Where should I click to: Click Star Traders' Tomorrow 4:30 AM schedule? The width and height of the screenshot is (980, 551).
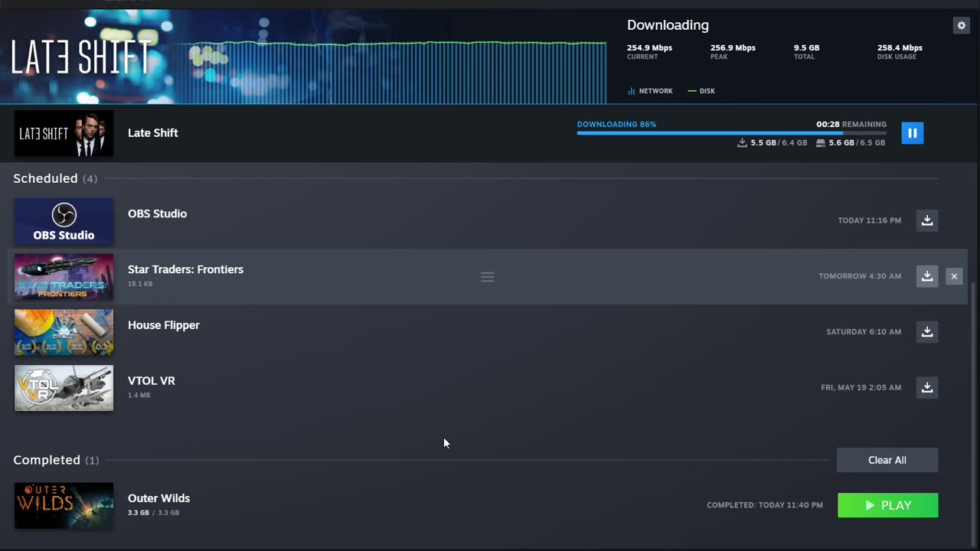coord(860,276)
